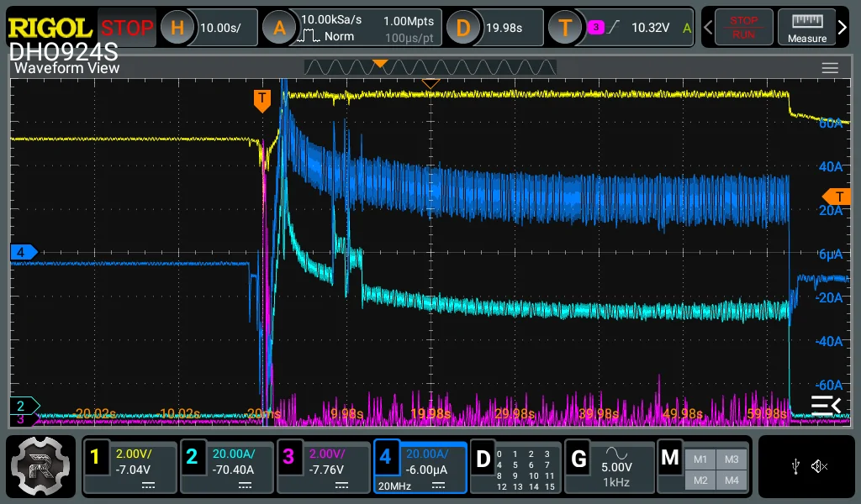Select math channel M1
861x504 pixels.
[x=700, y=459]
